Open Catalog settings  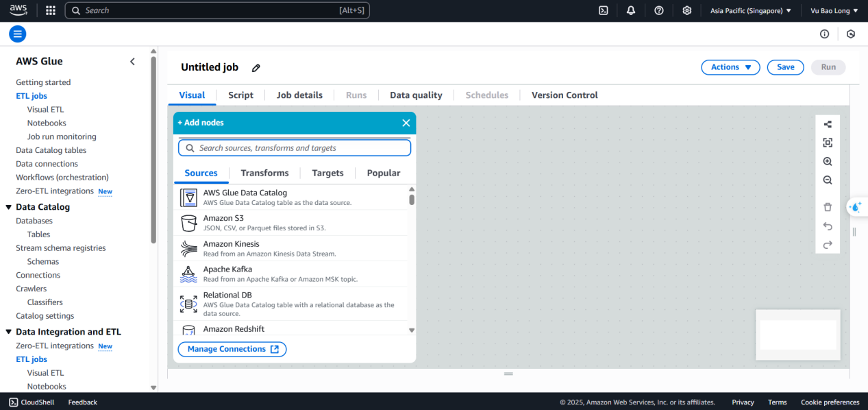point(45,316)
